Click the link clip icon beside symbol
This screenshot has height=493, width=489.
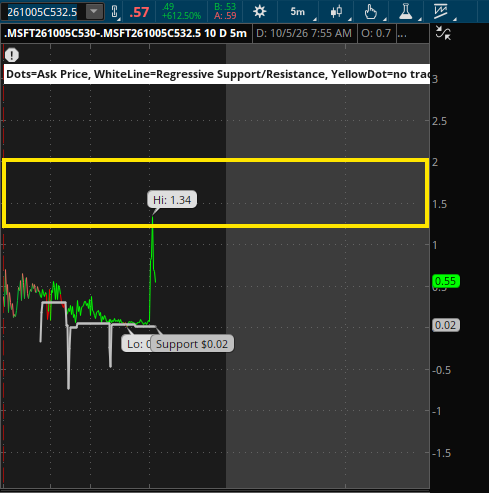(x=114, y=12)
